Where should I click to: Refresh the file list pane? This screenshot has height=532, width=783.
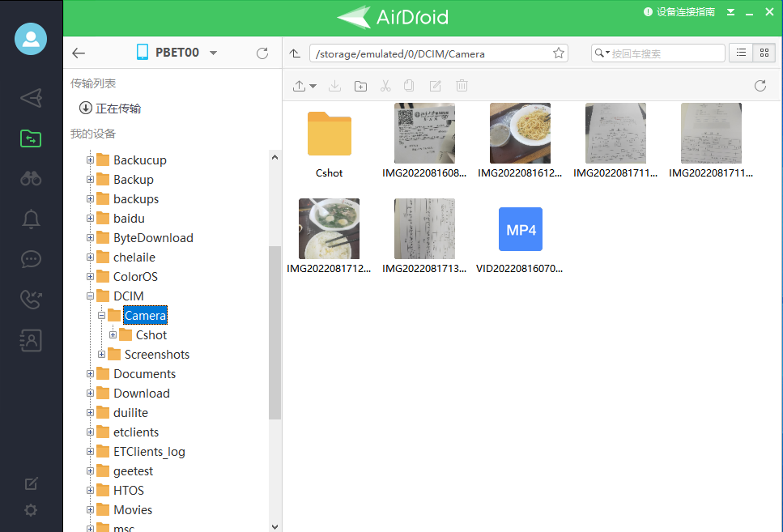[x=760, y=86]
